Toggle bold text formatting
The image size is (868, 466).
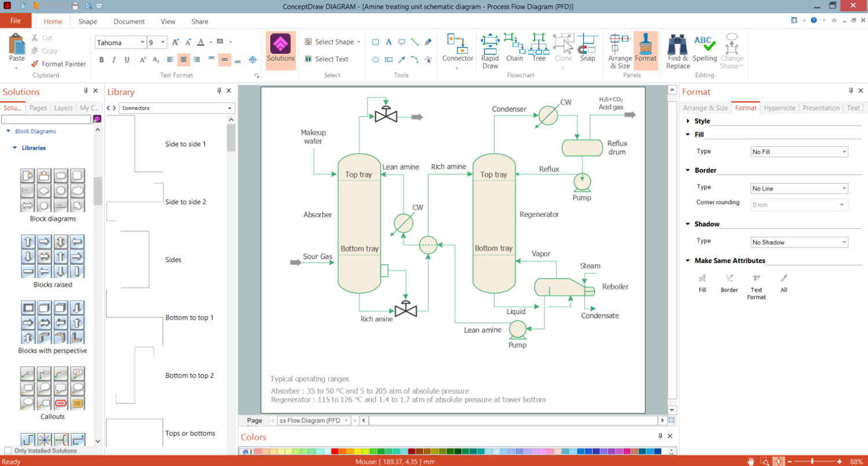[101, 60]
